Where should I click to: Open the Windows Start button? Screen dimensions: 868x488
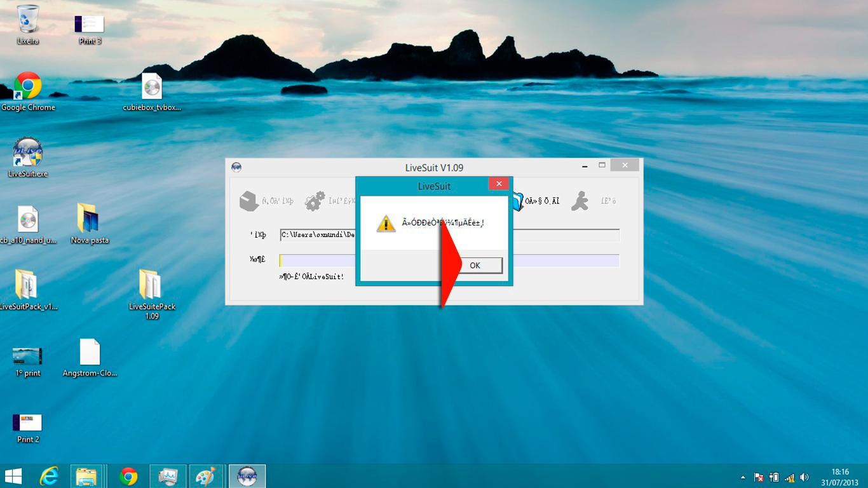(x=13, y=476)
